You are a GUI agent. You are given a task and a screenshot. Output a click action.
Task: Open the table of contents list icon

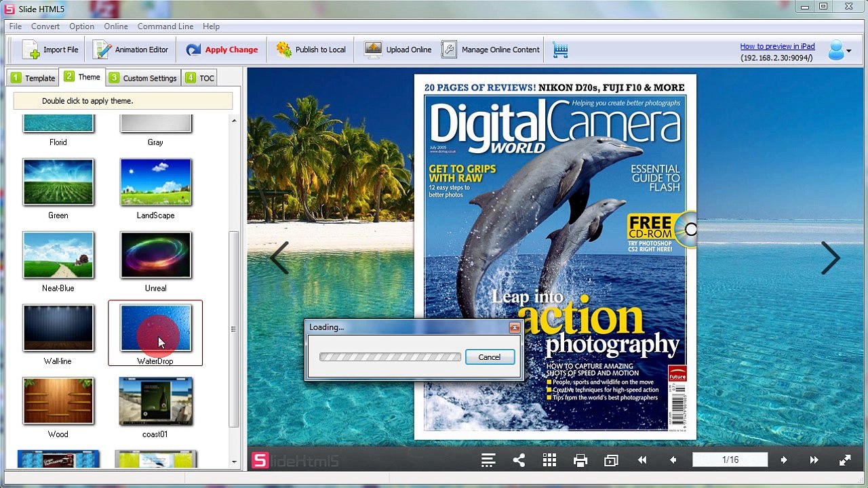[x=488, y=460]
